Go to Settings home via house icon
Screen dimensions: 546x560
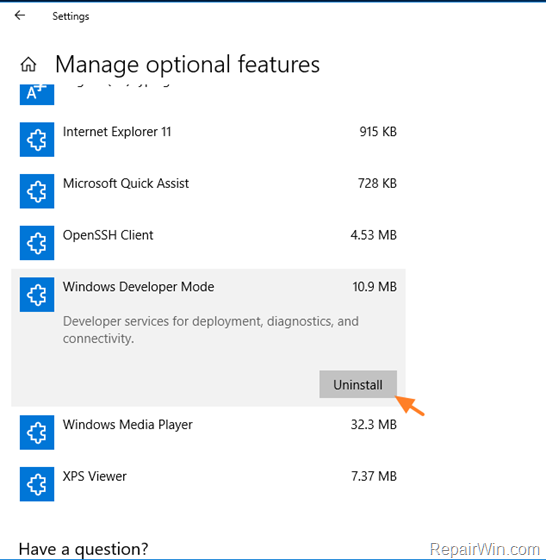click(x=29, y=65)
